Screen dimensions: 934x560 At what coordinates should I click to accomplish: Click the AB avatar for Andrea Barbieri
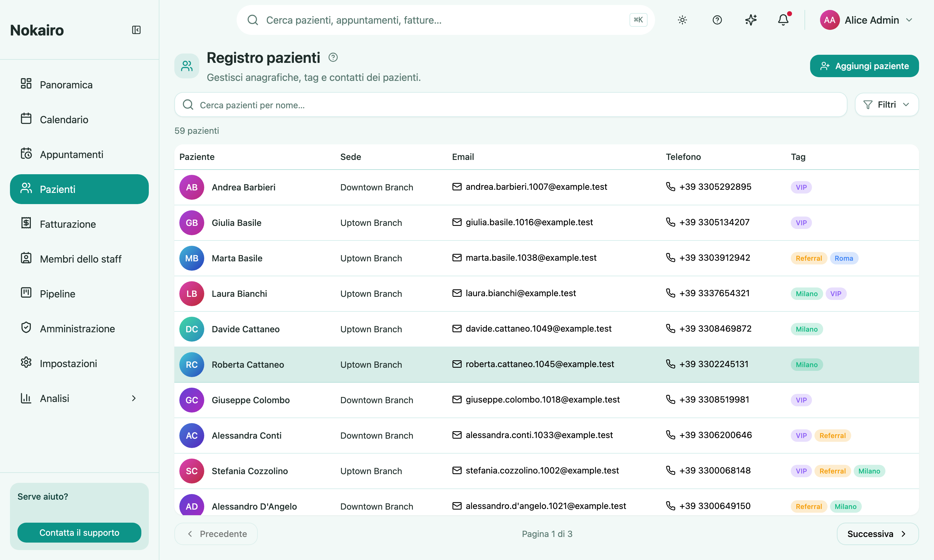pos(192,187)
